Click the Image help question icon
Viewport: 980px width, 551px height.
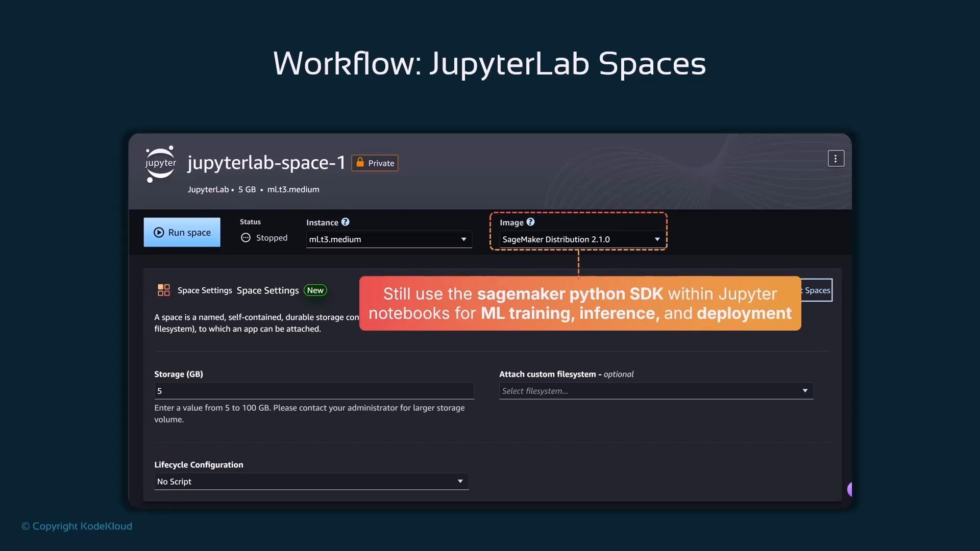coord(530,222)
